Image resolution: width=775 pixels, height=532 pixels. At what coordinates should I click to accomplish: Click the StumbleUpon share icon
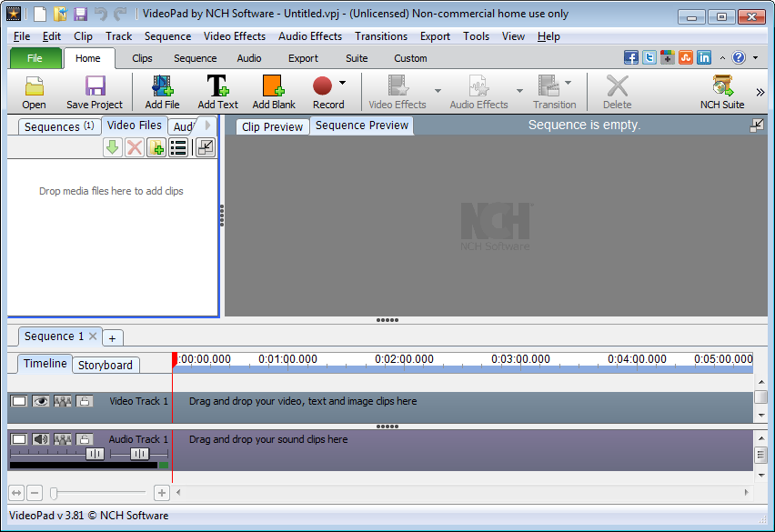pos(686,58)
